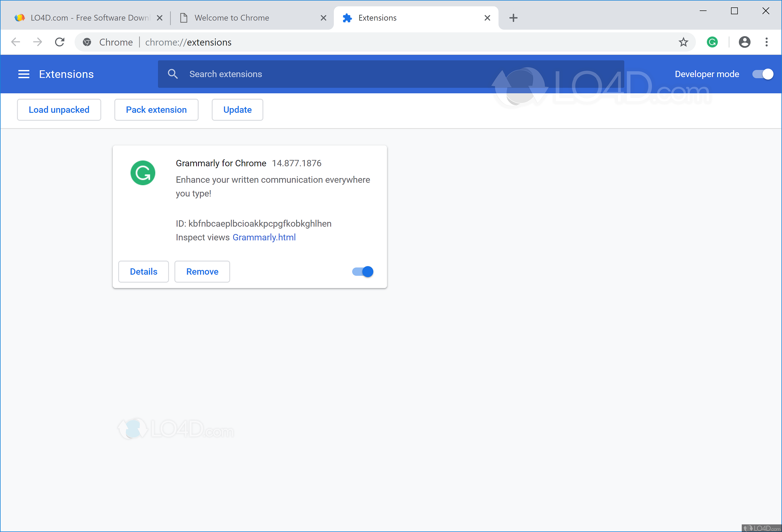The image size is (782, 532).
Task: Disable the Grammarly for Chrome extension toggle
Action: [x=363, y=272]
